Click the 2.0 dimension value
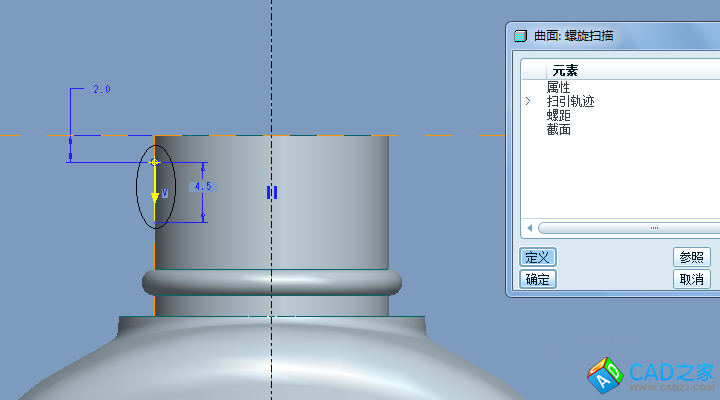720x400 pixels. (101, 90)
